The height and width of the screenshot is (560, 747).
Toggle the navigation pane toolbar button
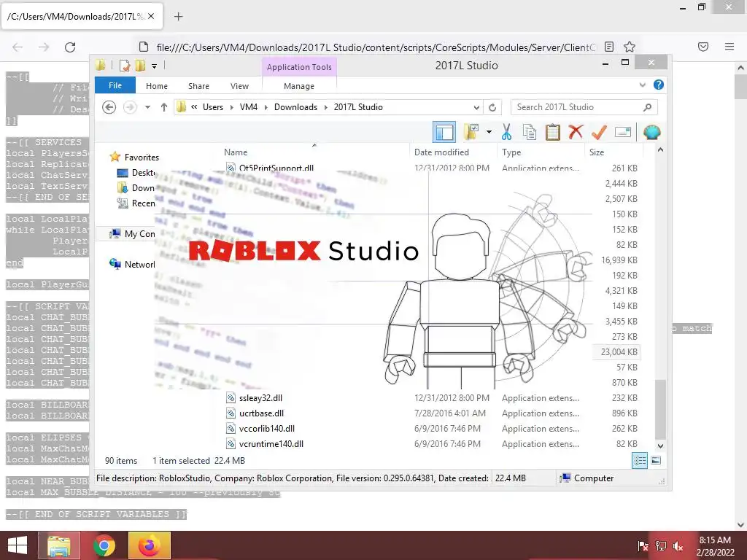(444, 132)
